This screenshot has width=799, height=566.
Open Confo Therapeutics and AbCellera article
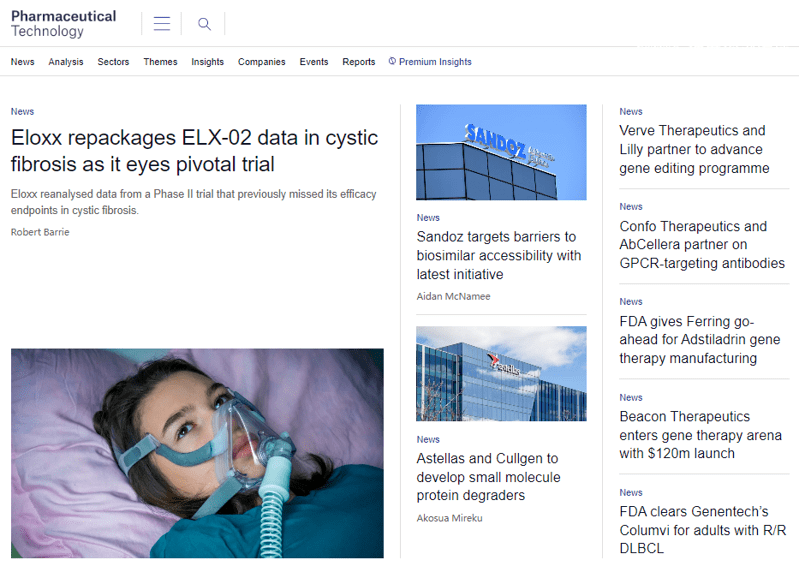click(x=702, y=245)
